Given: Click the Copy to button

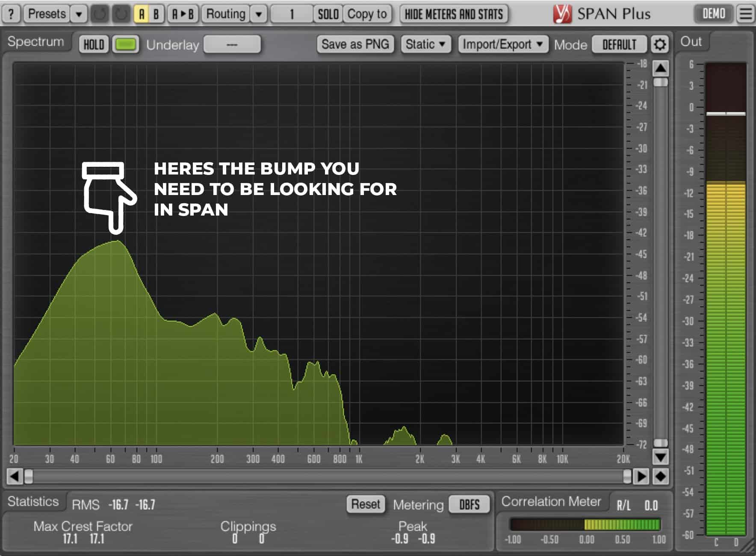Looking at the screenshot, I should tap(367, 14).
